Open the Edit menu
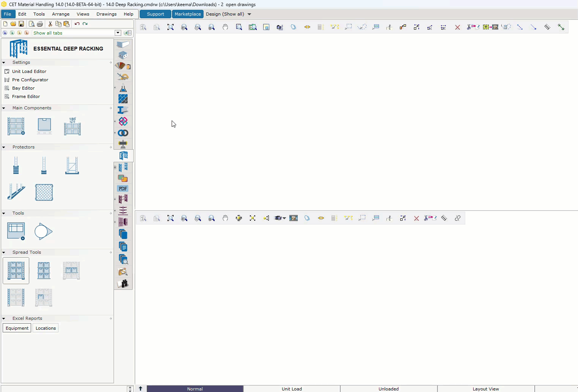The image size is (578, 392). click(22, 14)
